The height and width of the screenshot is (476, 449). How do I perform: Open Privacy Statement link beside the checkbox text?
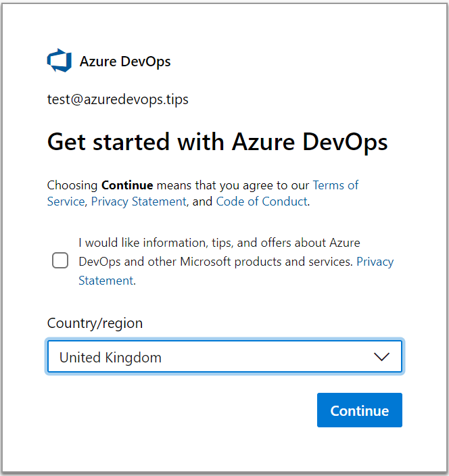(x=375, y=262)
